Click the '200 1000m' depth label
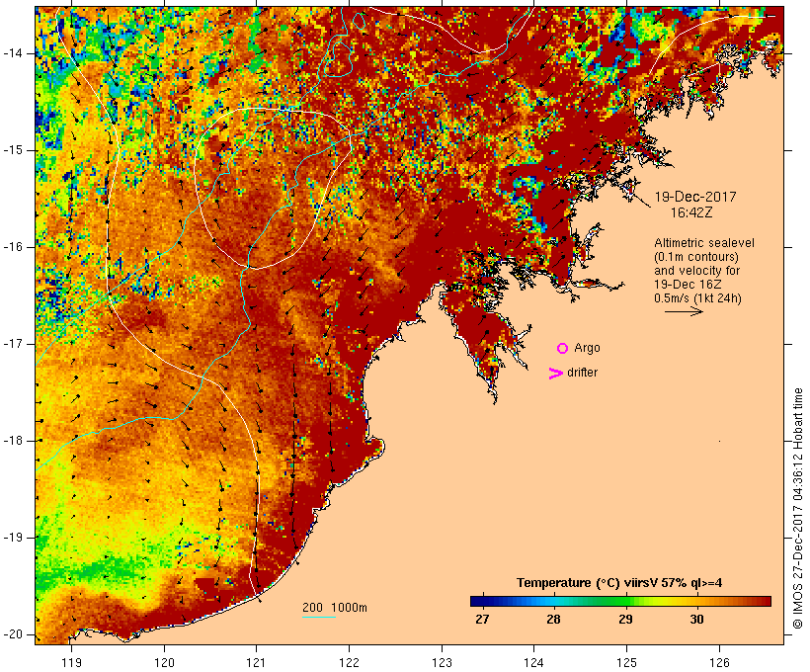810x672 pixels. (335, 608)
